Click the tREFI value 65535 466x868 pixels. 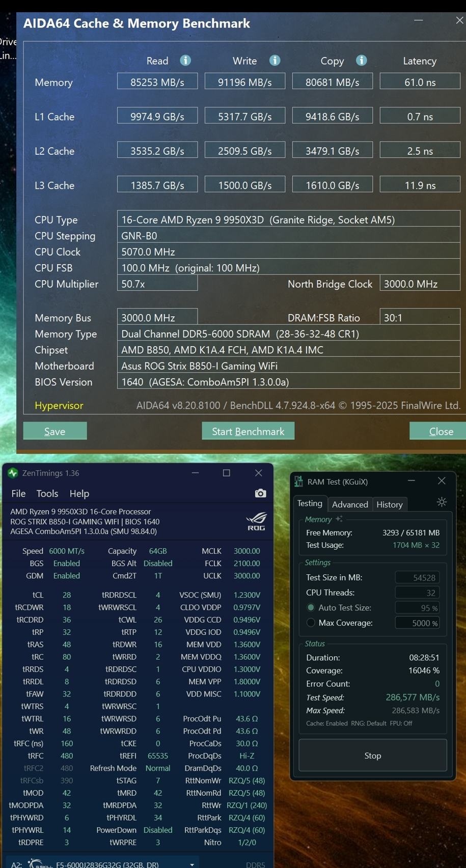click(x=158, y=755)
